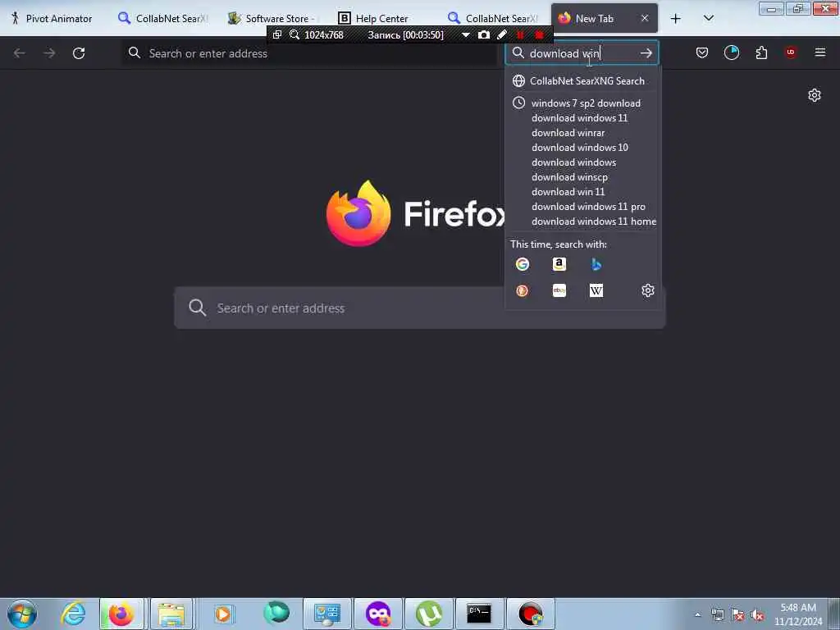Open the Firefox hamburger application menu

point(820,52)
